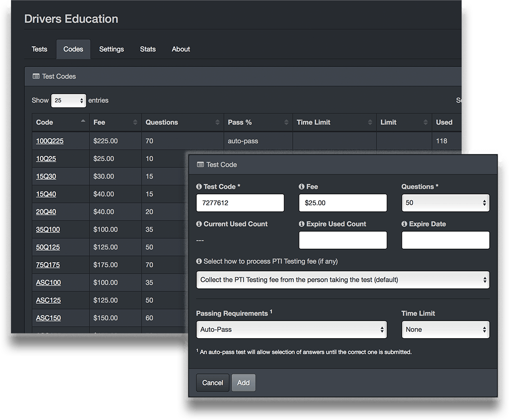Switch to the Tests tab

[39, 49]
